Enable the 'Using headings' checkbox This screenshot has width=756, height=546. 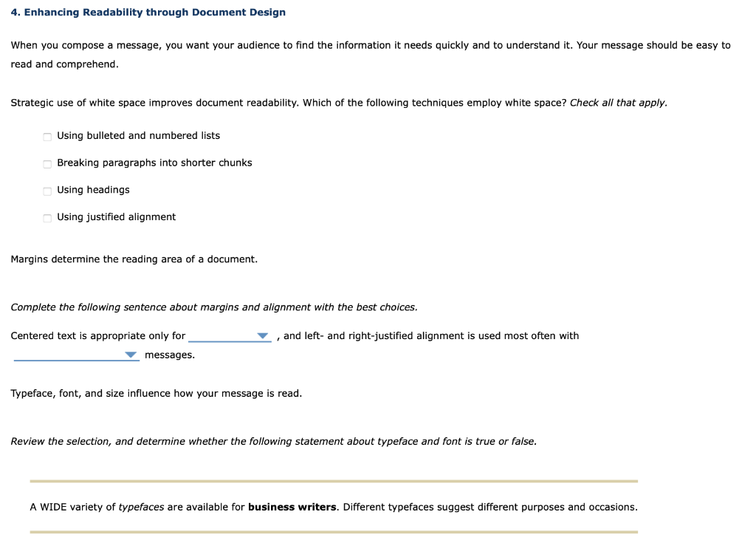coord(47,191)
